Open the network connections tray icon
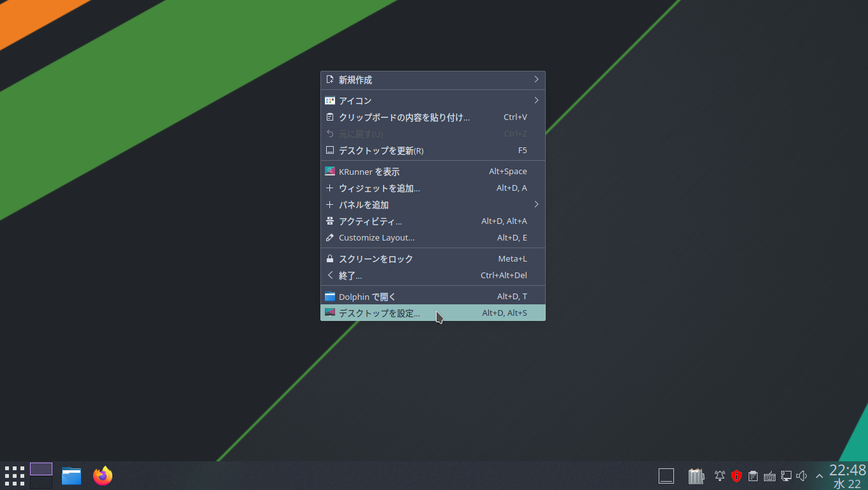Viewport: 868px width, 490px height. 786,476
